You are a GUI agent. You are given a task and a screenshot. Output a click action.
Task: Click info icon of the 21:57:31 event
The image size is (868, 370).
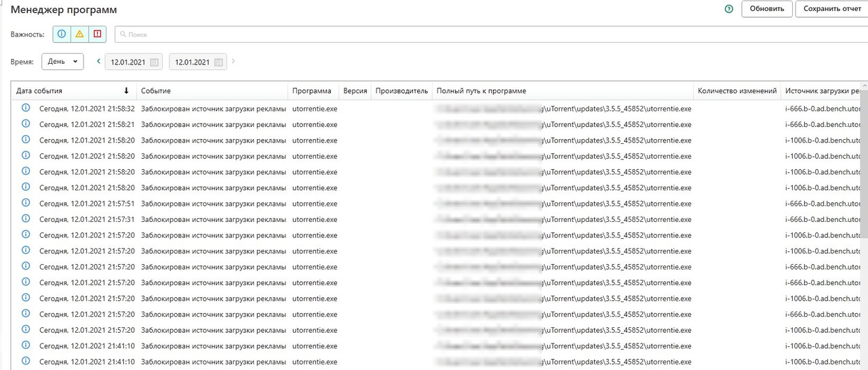coord(26,219)
